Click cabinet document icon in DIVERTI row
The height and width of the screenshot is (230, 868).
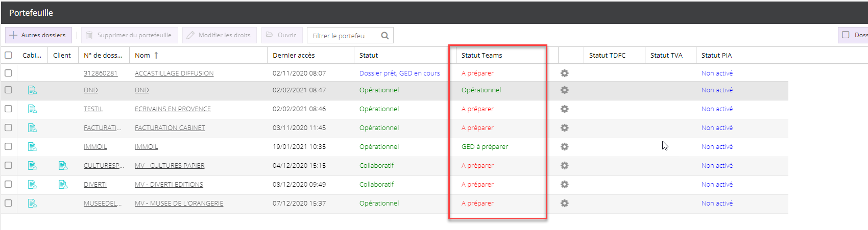[x=32, y=185]
